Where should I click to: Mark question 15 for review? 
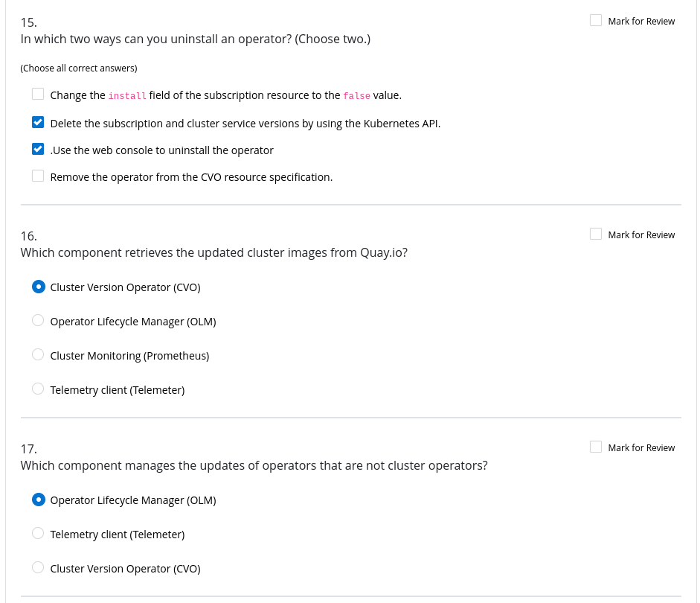tap(596, 20)
